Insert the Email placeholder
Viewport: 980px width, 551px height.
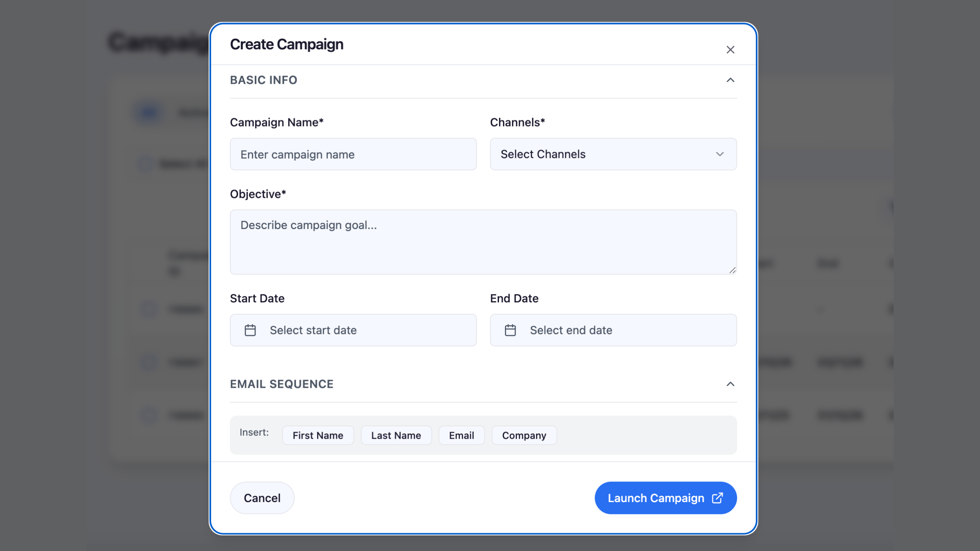click(x=461, y=435)
